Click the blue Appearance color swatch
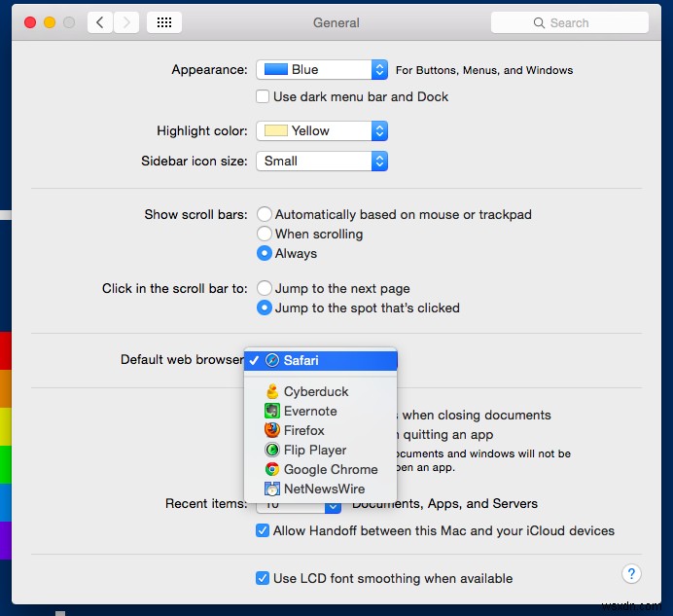Viewport: 673px width, 616px height. (275, 70)
